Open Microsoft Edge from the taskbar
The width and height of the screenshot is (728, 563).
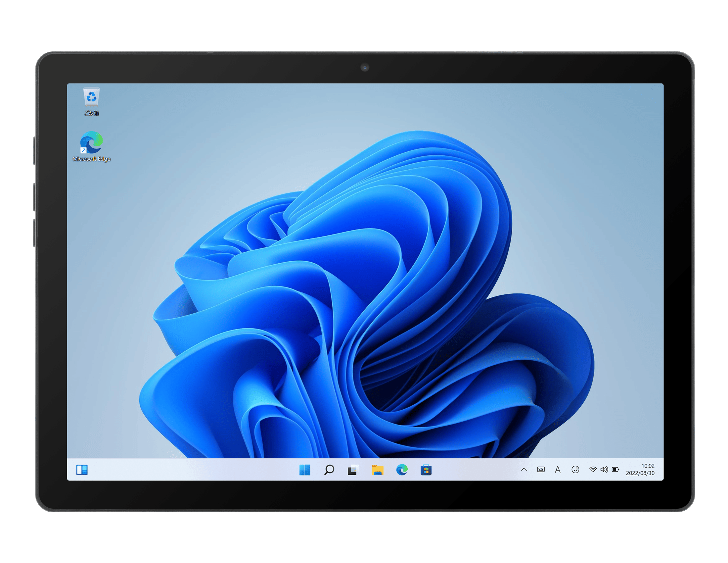pyautogui.click(x=403, y=470)
